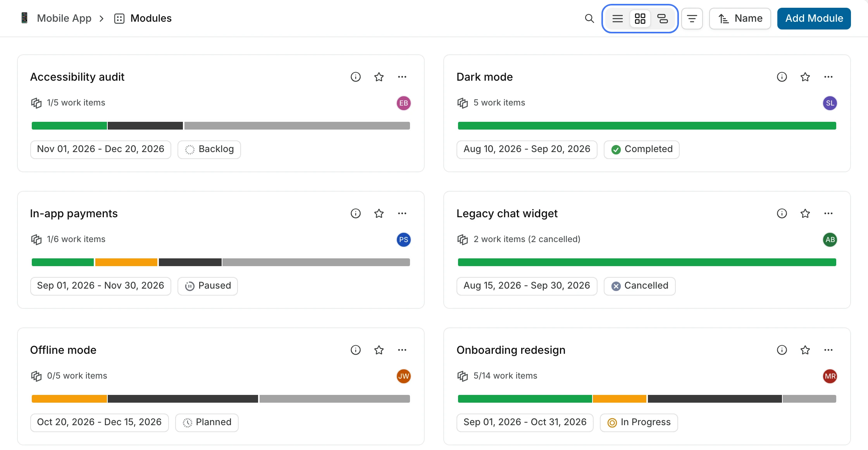This screenshot has height=450, width=868.
Task: Change the Backlog status of Accessibility audit
Action: pyautogui.click(x=209, y=149)
